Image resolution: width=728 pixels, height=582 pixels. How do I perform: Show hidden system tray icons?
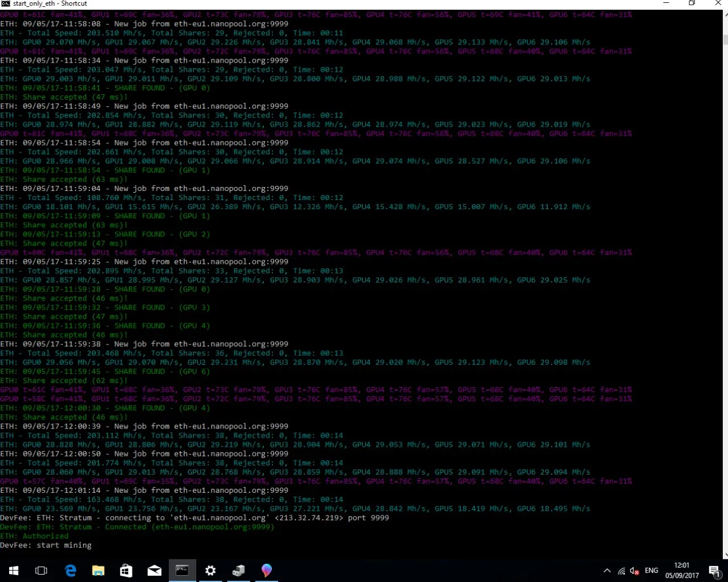[x=607, y=571]
